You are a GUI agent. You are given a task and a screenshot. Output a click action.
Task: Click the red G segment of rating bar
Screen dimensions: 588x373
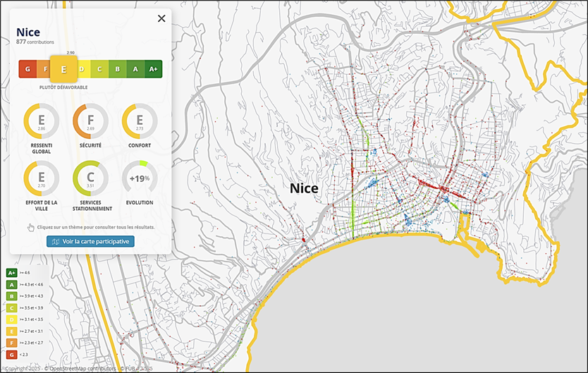pos(27,69)
